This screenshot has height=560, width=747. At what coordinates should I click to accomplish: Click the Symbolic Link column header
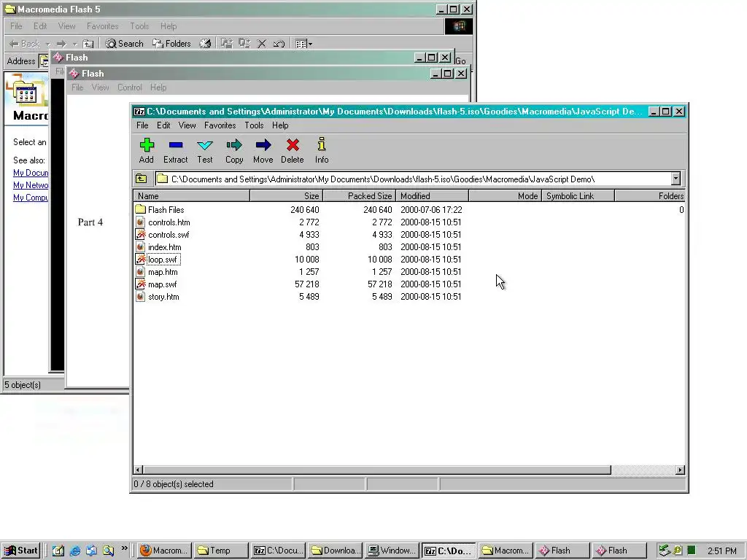pos(578,195)
